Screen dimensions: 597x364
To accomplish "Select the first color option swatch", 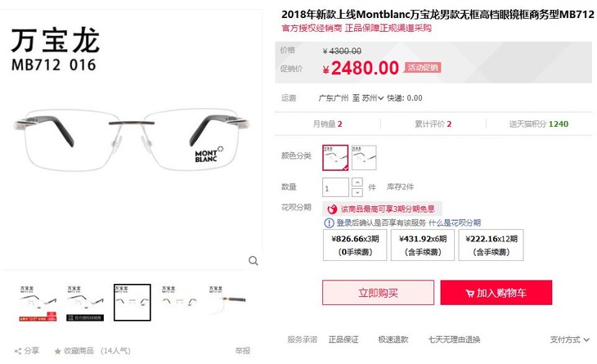I will pyautogui.click(x=335, y=158).
